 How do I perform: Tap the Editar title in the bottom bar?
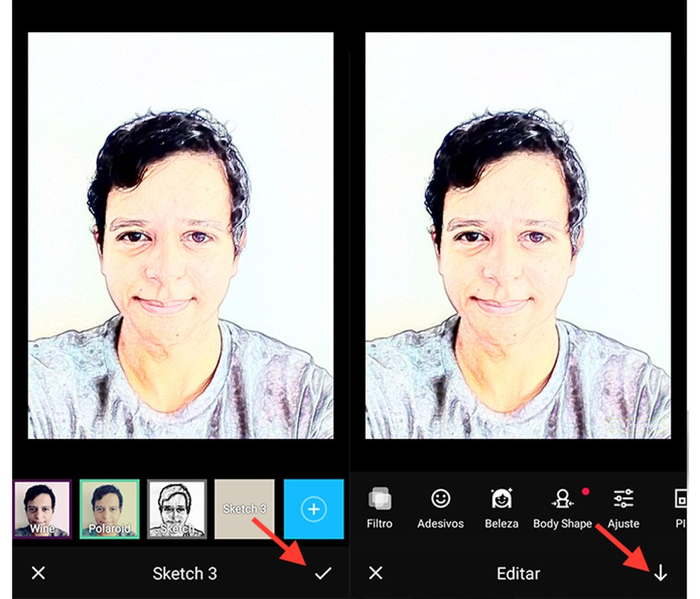(x=518, y=573)
